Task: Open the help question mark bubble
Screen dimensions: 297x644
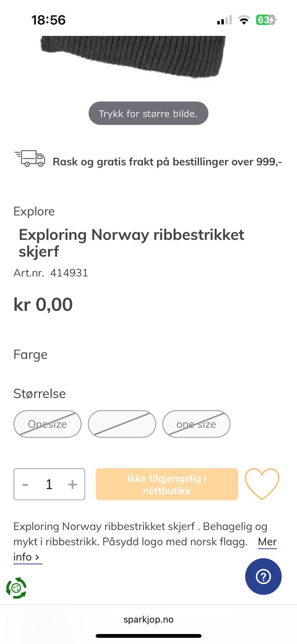Action: 263,576
